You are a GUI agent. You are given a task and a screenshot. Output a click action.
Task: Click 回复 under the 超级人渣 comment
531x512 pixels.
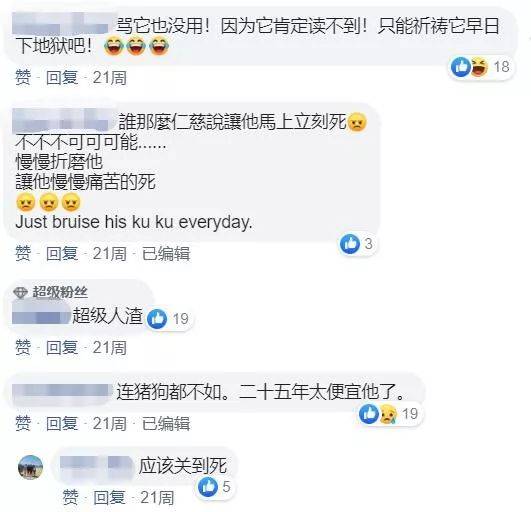pos(62,348)
